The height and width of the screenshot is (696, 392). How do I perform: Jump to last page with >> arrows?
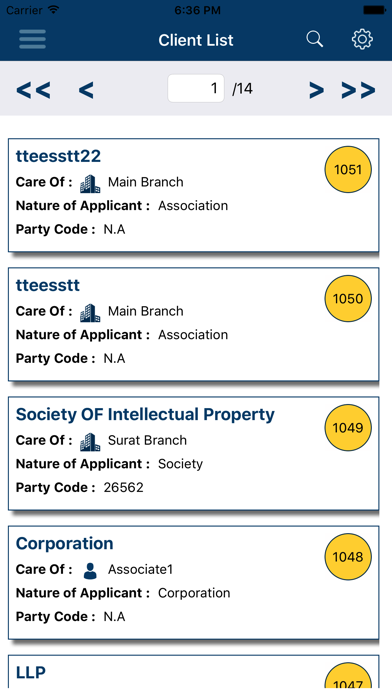point(358,90)
